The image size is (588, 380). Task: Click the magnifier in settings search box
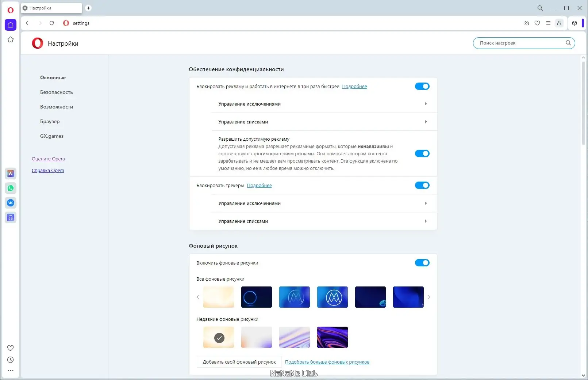click(568, 43)
